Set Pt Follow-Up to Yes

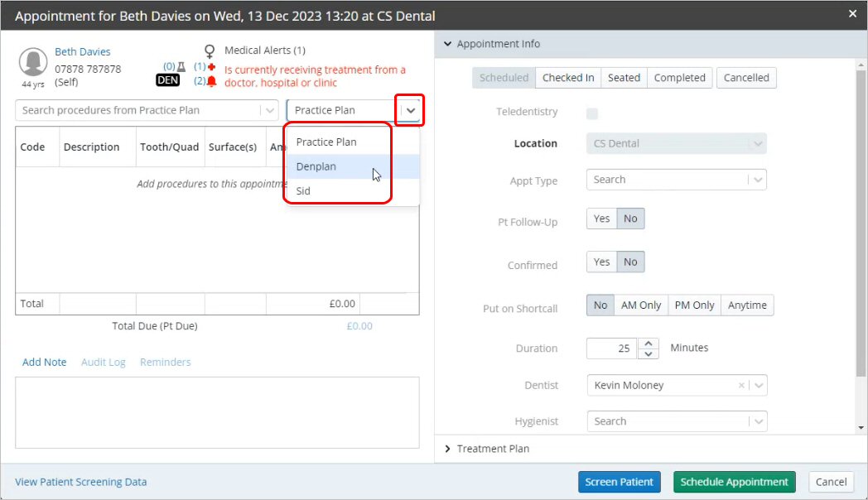[x=601, y=219]
